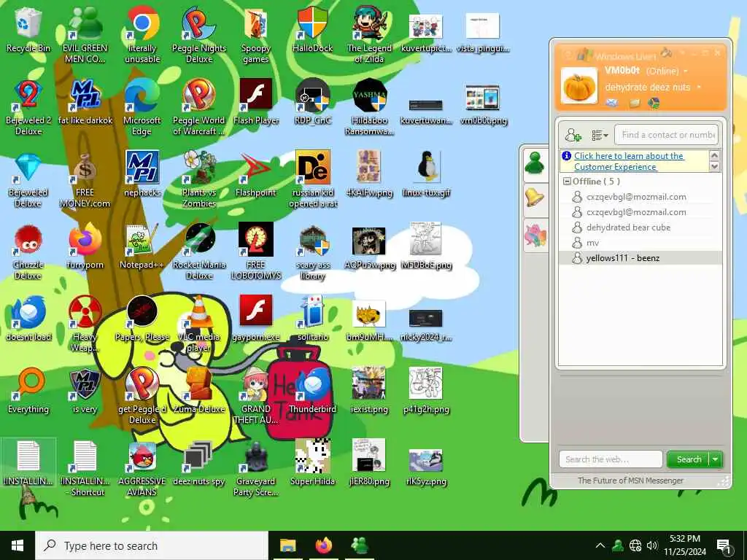Open Firefox from the taskbar
The height and width of the screenshot is (560, 747).
tap(324, 545)
